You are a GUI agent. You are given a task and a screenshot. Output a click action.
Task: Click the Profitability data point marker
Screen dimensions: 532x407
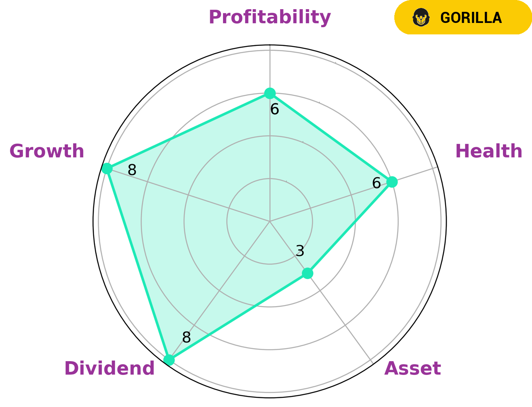pyautogui.click(x=270, y=93)
